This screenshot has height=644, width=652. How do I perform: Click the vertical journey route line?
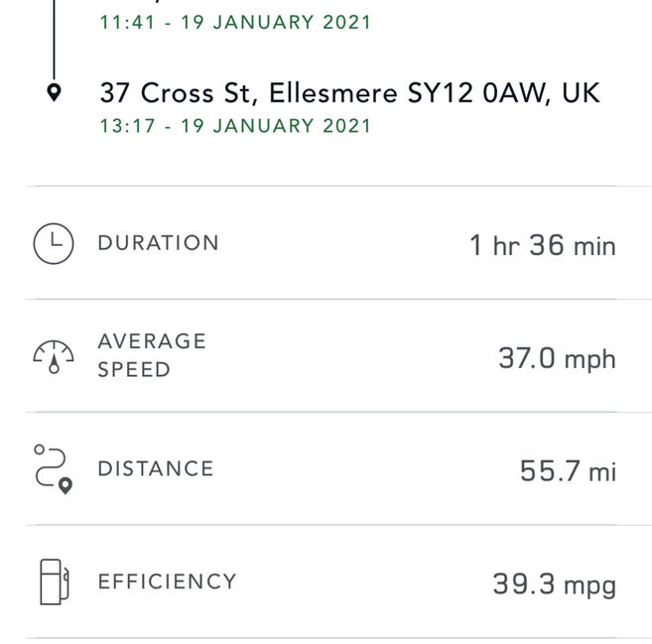pos(54,40)
